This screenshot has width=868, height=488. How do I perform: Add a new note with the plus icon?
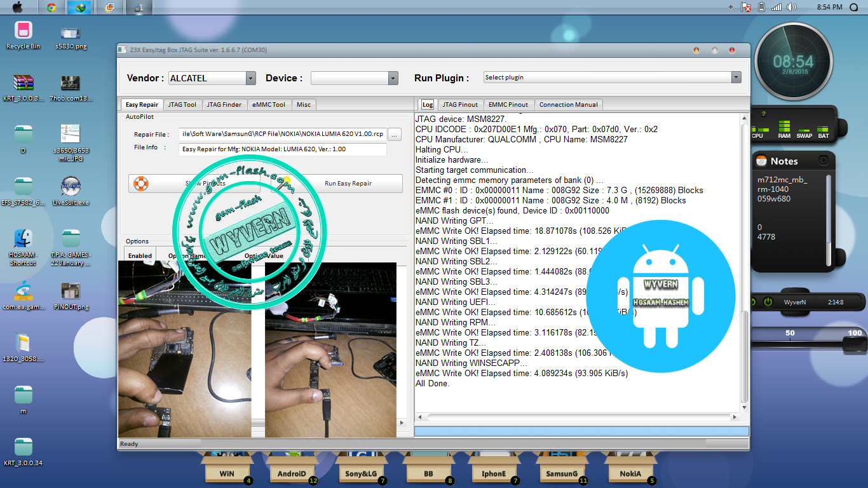click(x=824, y=161)
